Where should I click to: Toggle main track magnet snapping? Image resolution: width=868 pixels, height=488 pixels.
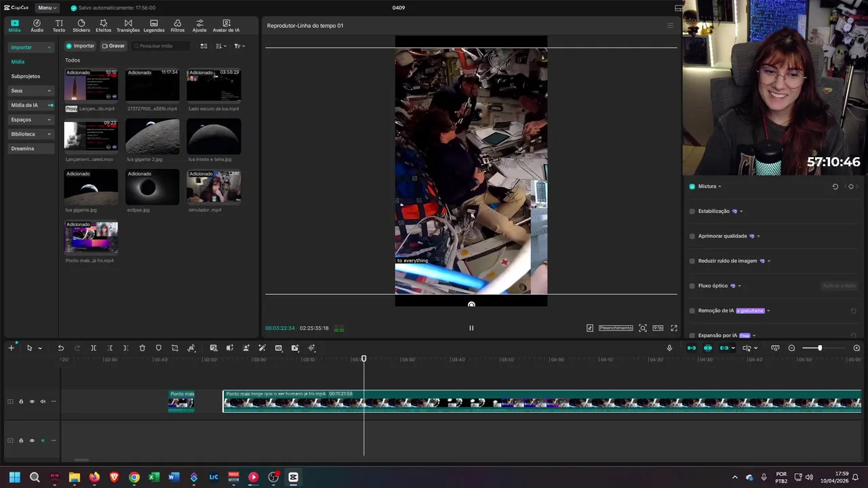691,348
